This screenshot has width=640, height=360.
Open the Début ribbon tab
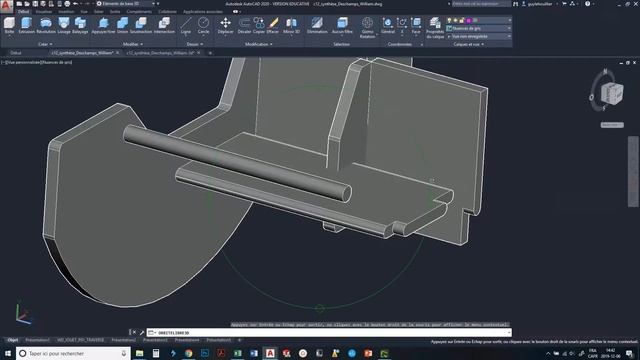coord(23,12)
